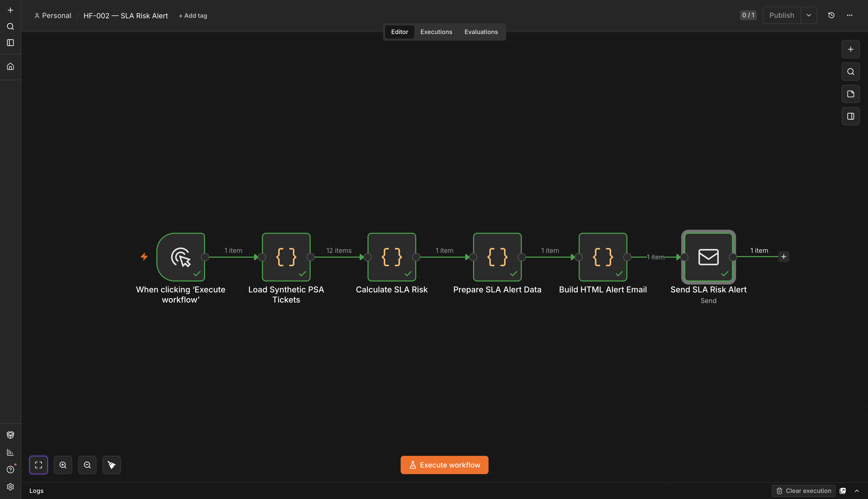
Task: Click the output connector of Calculate SLA Risk
Action: tap(416, 257)
